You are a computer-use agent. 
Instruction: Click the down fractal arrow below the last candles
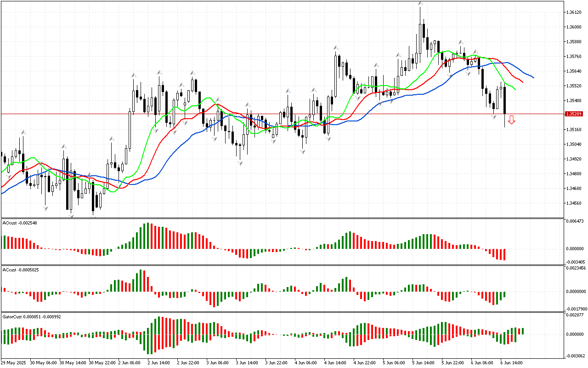pos(494,117)
